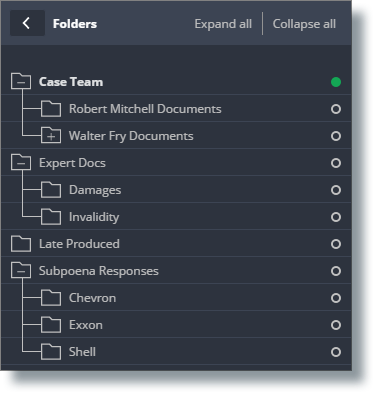Image resolution: width=374 pixels, height=393 pixels.
Task: Open the Exxon subfolder entry
Action: click(86, 325)
